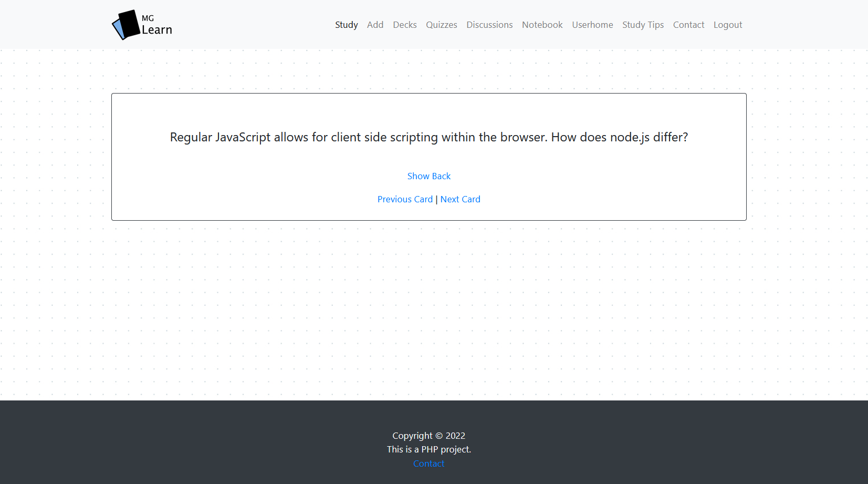Advance using the Next Card link
The height and width of the screenshot is (484, 868).
(x=460, y=199)
